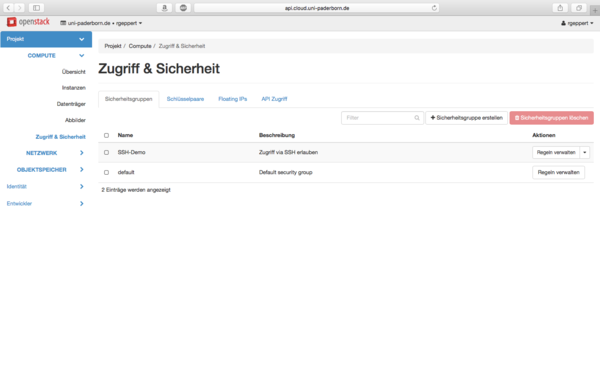Expand the NETZWERK section
This screenshot has height=375, width=600.
[x=55, y=153]
